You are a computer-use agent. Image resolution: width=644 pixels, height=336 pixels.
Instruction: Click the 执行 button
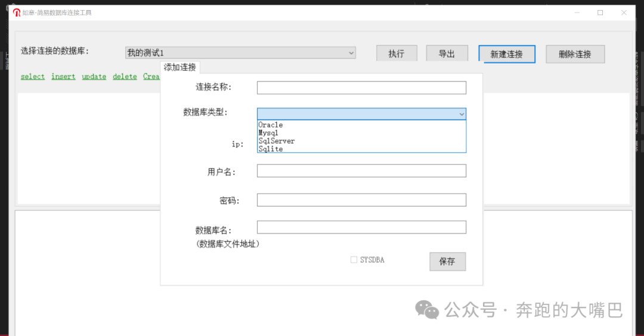tap(397, 54)
